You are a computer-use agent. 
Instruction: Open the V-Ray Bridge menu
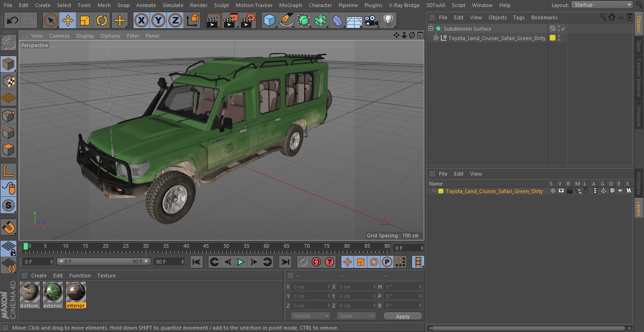coord(404,5)
